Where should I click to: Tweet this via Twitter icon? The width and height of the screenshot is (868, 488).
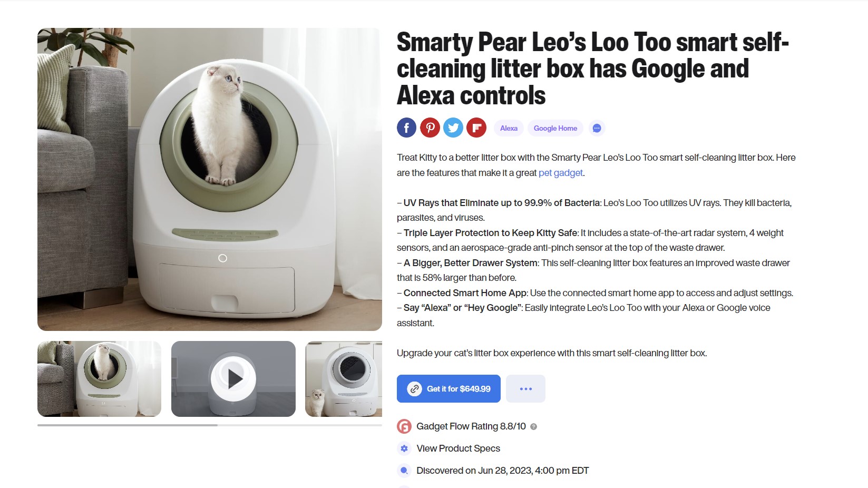point(453,128)
